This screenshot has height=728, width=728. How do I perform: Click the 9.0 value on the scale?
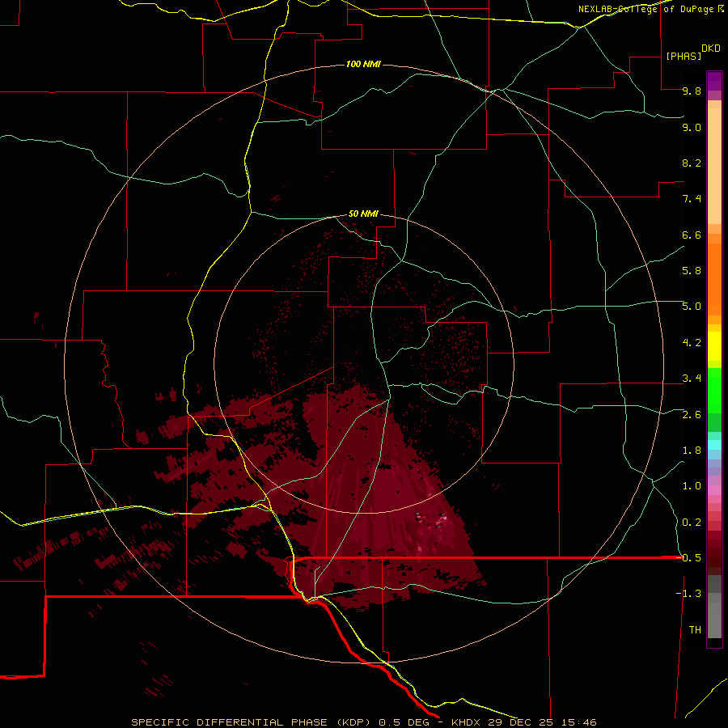pyautogui.click(x=692, y=127)
